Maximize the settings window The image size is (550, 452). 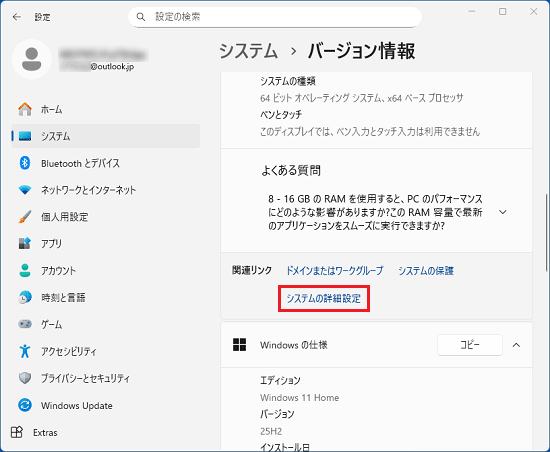coord(503,12)
